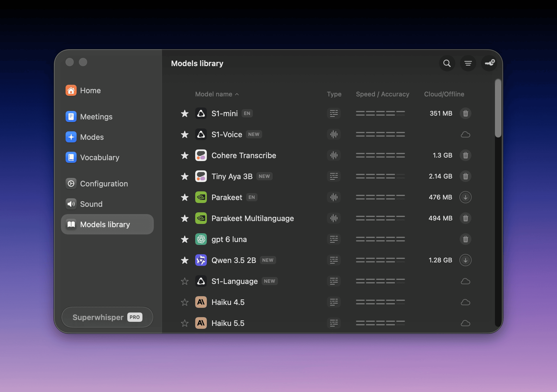Sort by the Type column header
Screen dimensions: 557x392
[x=334, y=94]
